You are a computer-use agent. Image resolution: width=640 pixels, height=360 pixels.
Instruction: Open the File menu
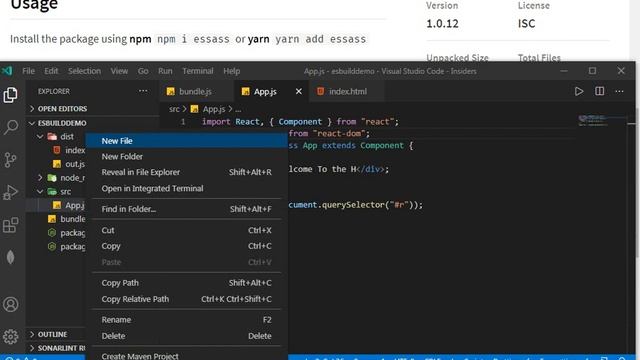point(29,71)
